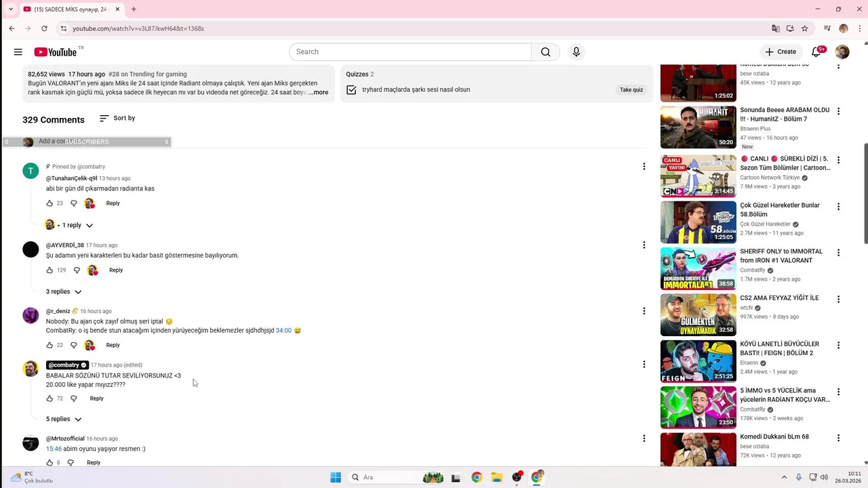Switch to the SADECE MİKS browser tab
The image size is (868, 488).
tap(70, 9)
